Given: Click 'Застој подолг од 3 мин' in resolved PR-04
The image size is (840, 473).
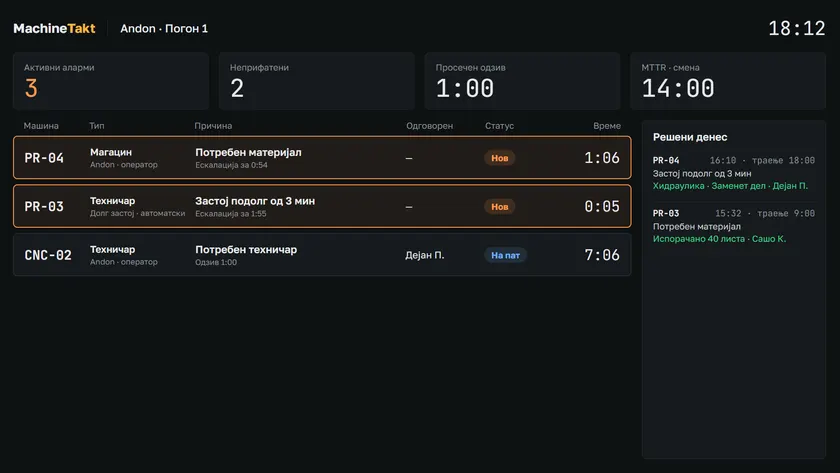Looking at the screenshot, I should point(702,174).
